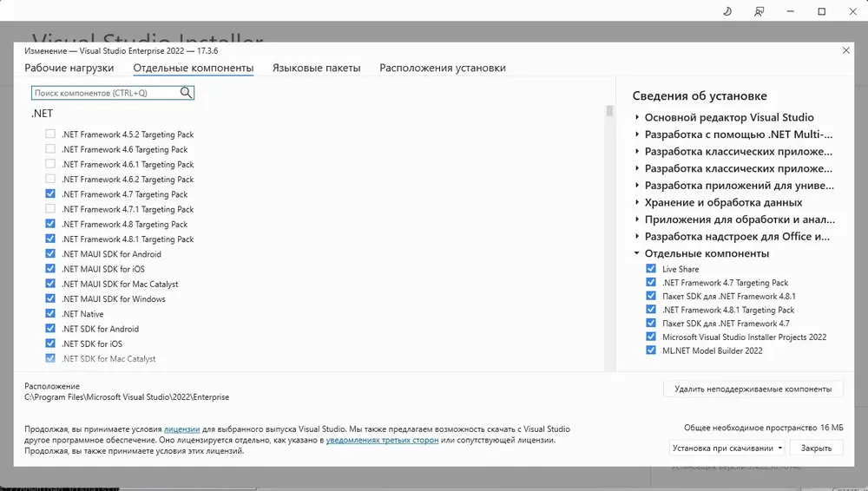Click the .NET category heading
868x491 pixels.
(x=42, y=114)
